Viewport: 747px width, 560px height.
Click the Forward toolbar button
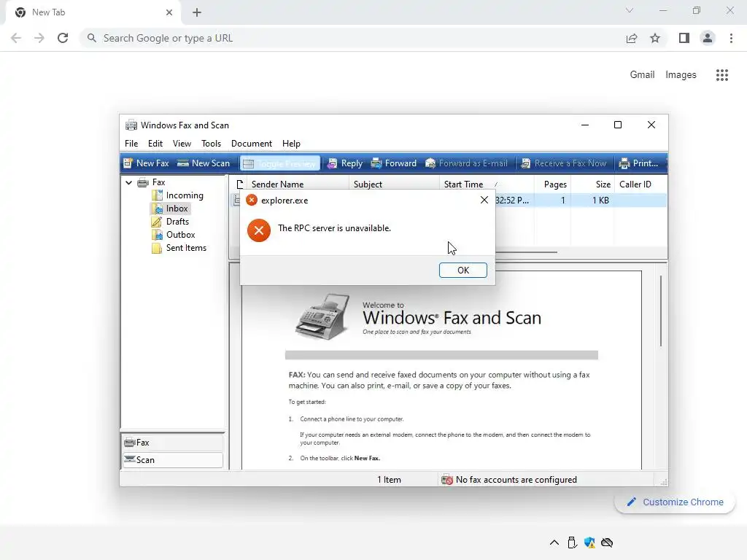(393, 163)
